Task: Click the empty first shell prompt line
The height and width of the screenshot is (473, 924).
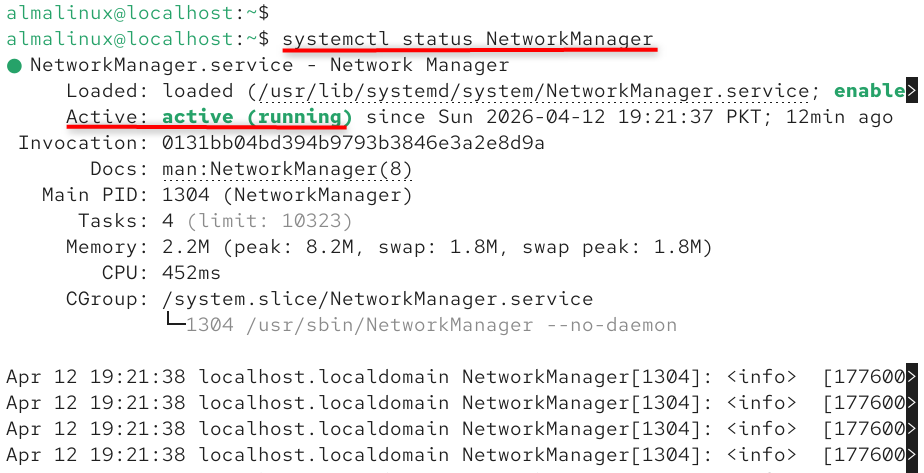Action: 137,13
